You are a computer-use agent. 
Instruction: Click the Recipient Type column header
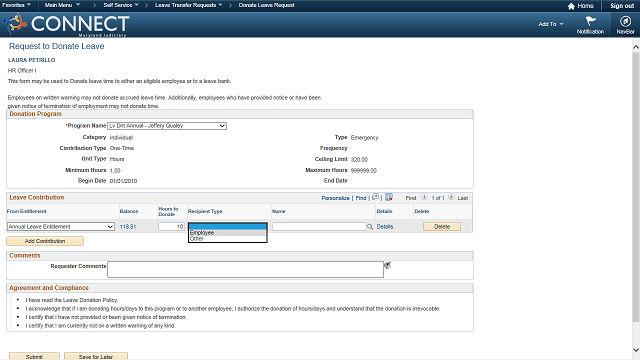tap(205, 211)
